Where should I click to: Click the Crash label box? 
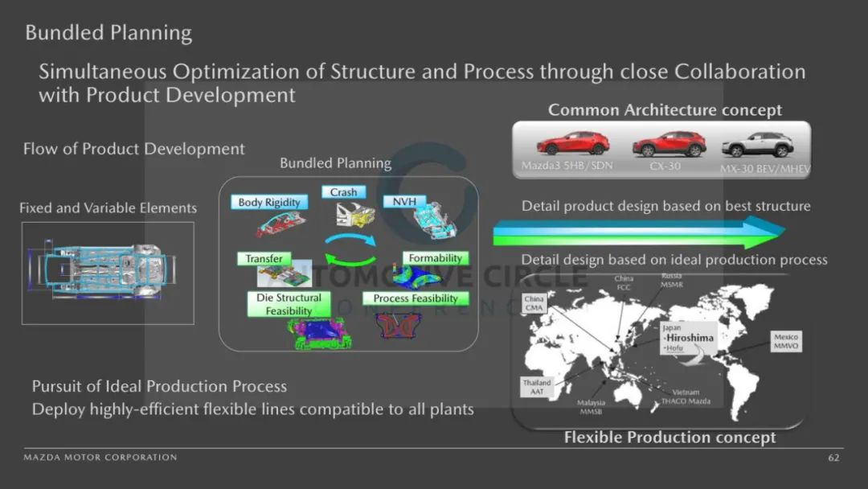(x=344, y=192)
